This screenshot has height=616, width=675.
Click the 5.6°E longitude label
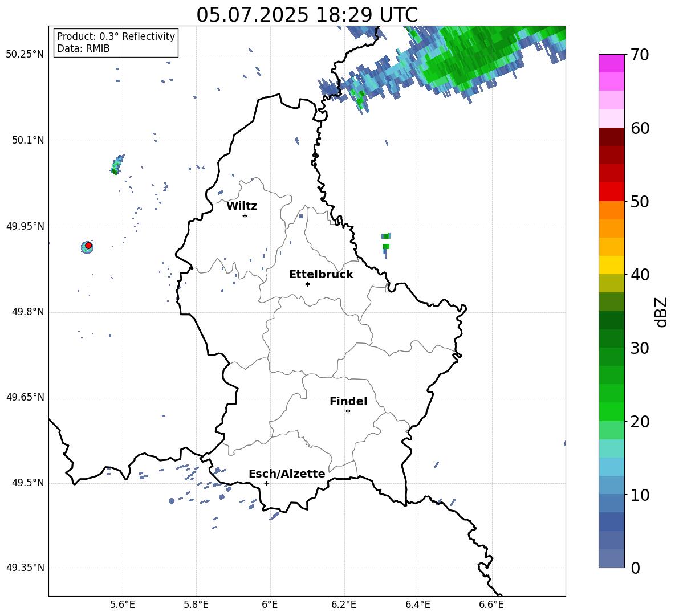point(123,605)
